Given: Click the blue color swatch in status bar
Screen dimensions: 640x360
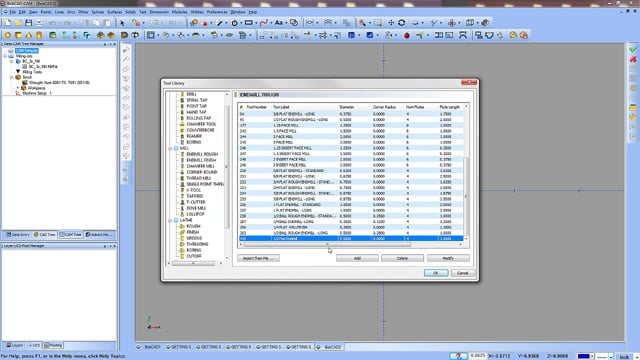Looking at the screenshot, I should pos(583,356).
